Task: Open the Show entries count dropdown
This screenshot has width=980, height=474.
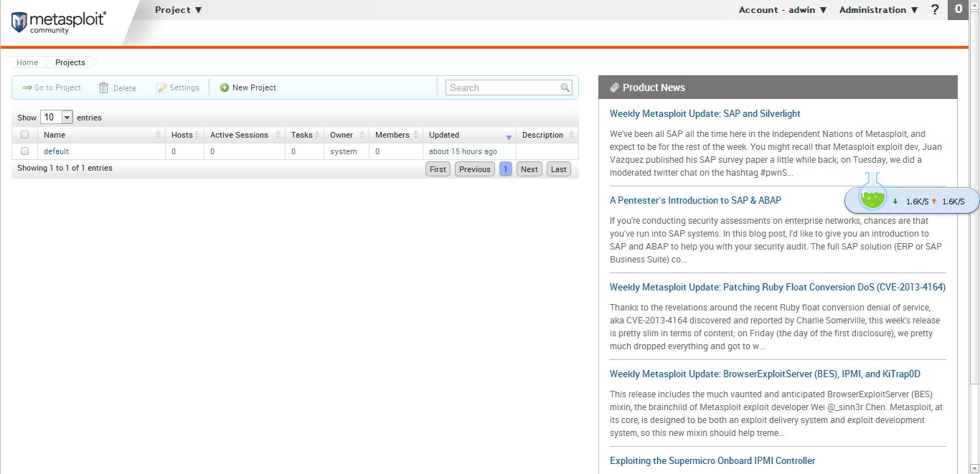Action: (x=57, y=117)
